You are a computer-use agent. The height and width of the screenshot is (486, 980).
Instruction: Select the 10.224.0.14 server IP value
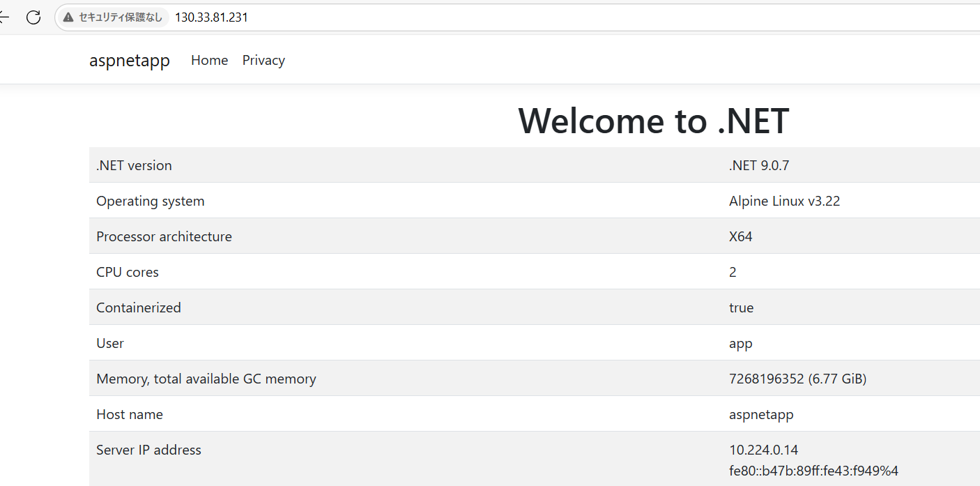763,450
